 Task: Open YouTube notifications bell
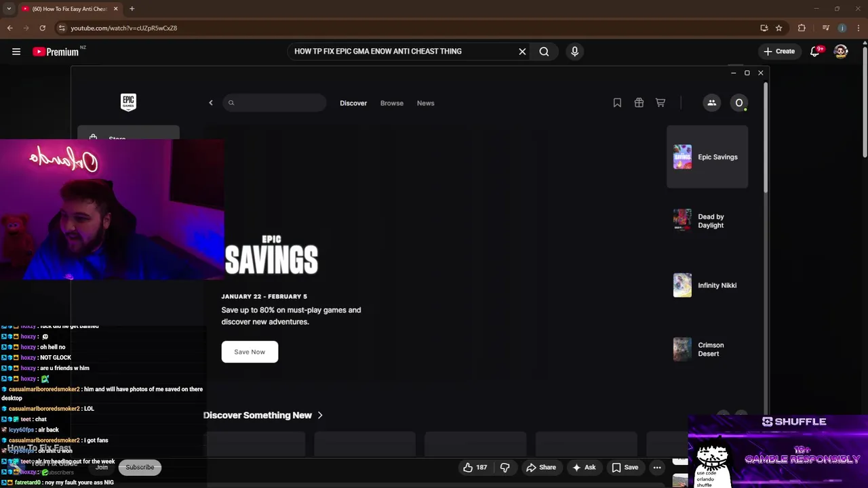click(x=816, y=52)
